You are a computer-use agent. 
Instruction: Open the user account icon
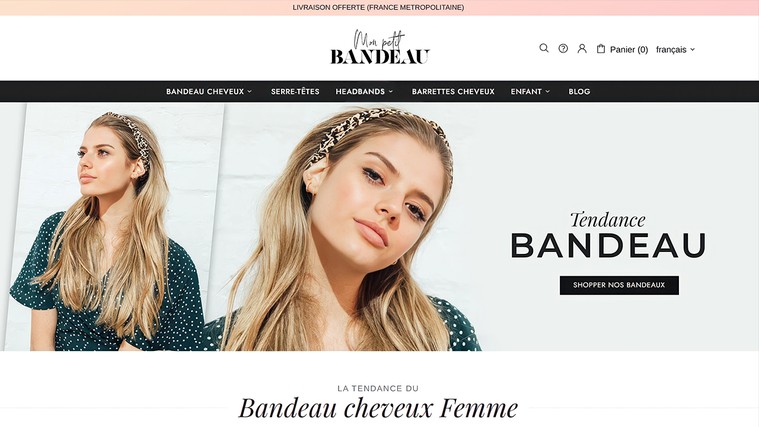click(582, 48)
